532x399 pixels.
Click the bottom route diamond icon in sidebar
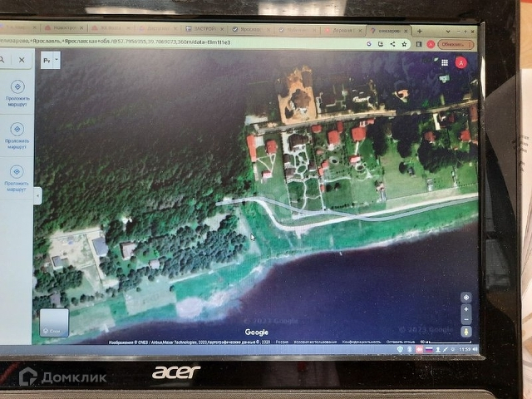pyautogui.click(x=17, y=172)
